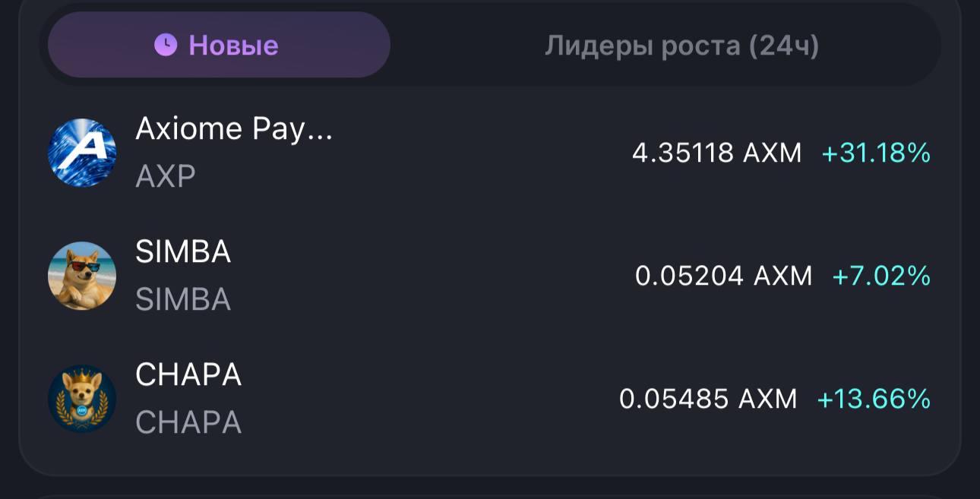
Task: Click the SIMBA ticker text
Action: point(183,298)
